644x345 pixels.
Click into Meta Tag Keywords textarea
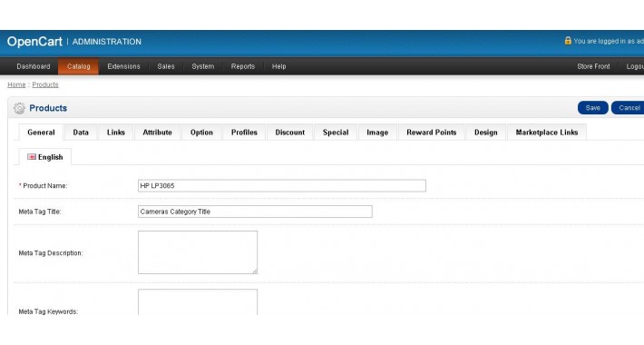[198, 302]
